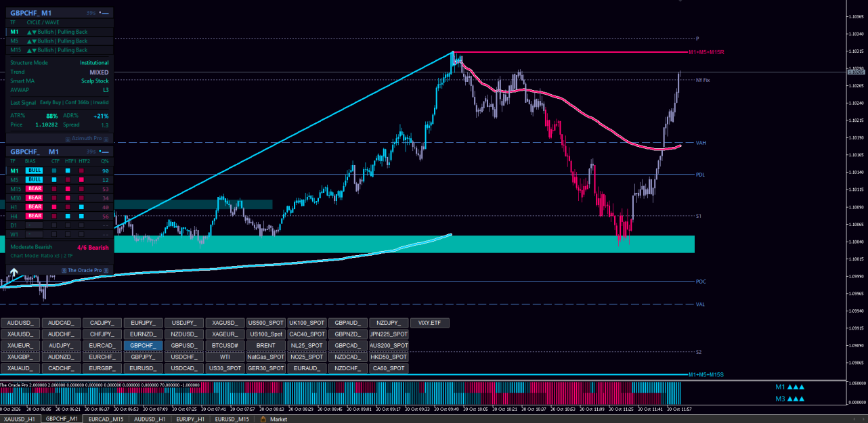Switch chart to the BTCUSD# symbol button
The height and width of the screenshot is (423, 868).
tap(224, 345)
